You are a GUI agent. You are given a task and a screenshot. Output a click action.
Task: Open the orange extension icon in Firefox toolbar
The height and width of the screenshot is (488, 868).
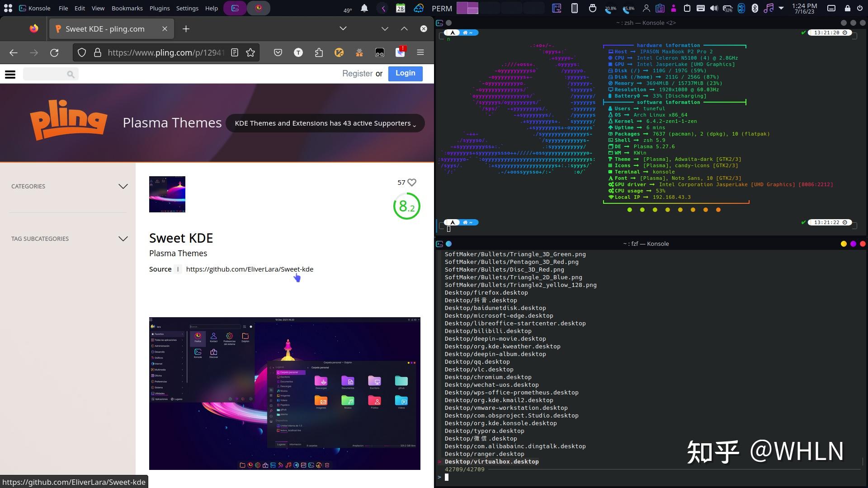point(339,53)
